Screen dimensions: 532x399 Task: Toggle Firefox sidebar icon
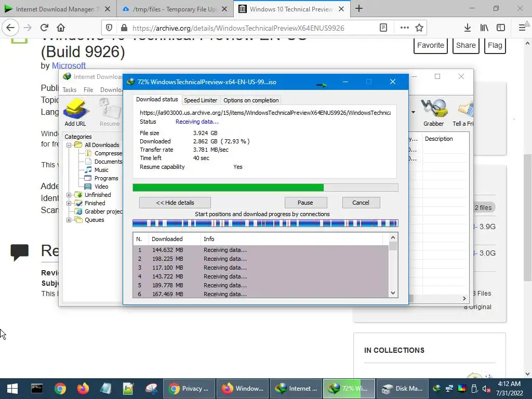pyautogui.click(x=501, y=28)
